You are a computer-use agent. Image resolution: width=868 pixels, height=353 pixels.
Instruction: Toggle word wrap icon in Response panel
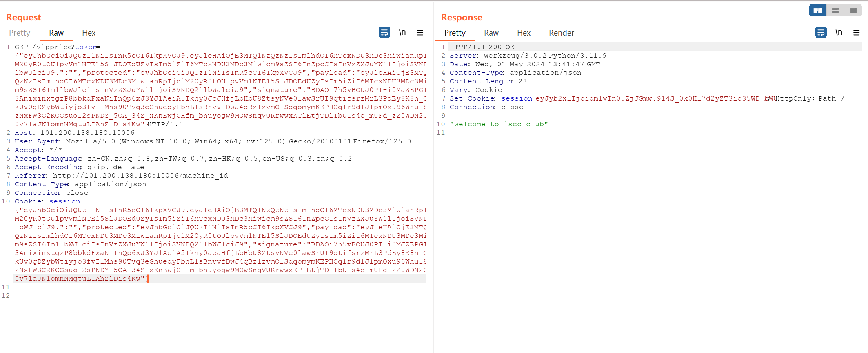821,32
